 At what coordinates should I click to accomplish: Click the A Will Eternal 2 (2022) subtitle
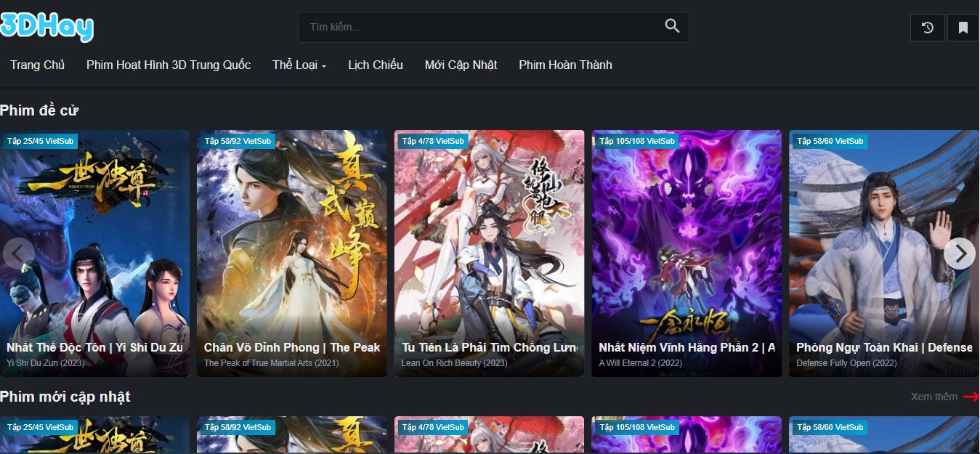[640, 363]
